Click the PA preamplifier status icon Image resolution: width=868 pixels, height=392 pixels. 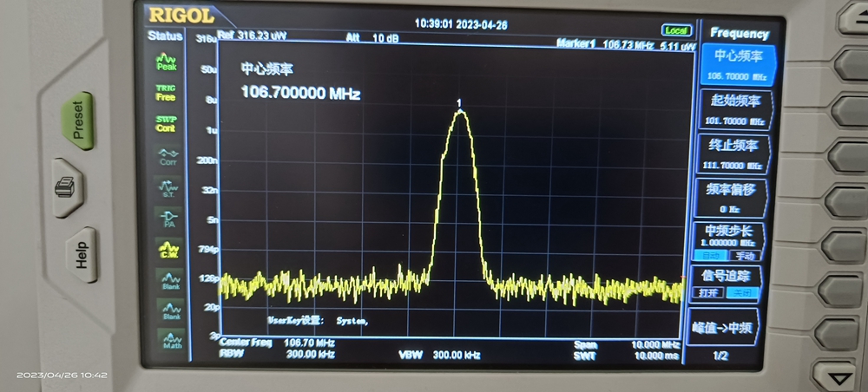click(x=169, y=219)
